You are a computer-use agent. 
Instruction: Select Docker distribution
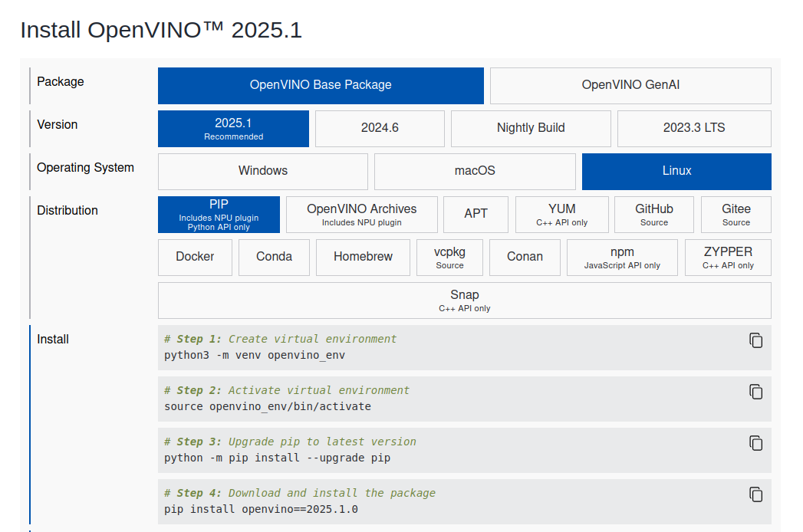[195, 258]
